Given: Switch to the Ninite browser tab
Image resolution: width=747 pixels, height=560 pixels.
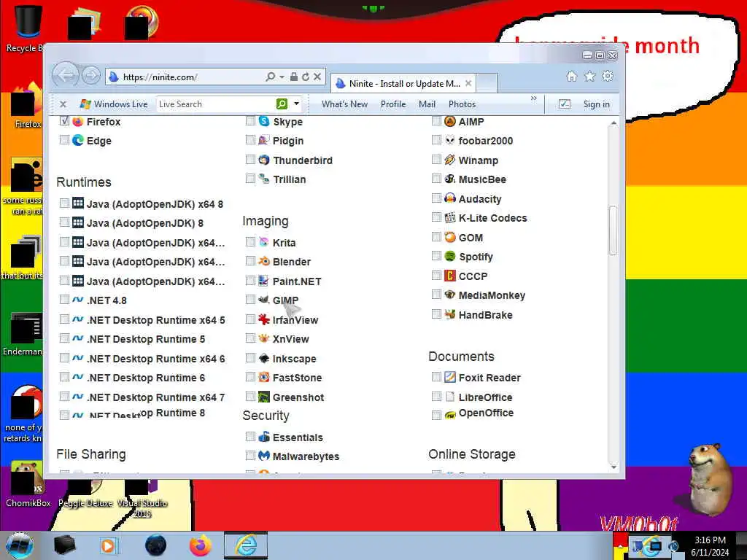Looking at the screenshot, I should tap(403, 83).
